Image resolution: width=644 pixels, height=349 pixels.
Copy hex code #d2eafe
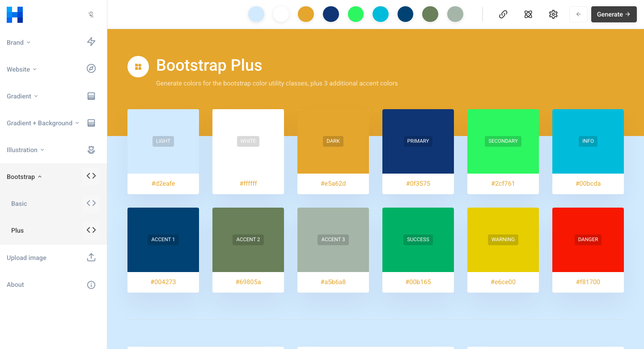[163, 183]
